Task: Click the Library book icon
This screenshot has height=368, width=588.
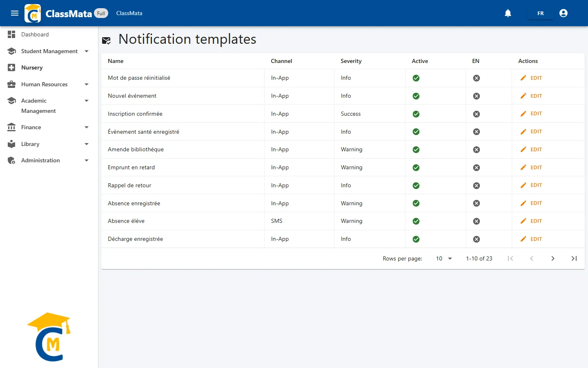Action: 11,144
